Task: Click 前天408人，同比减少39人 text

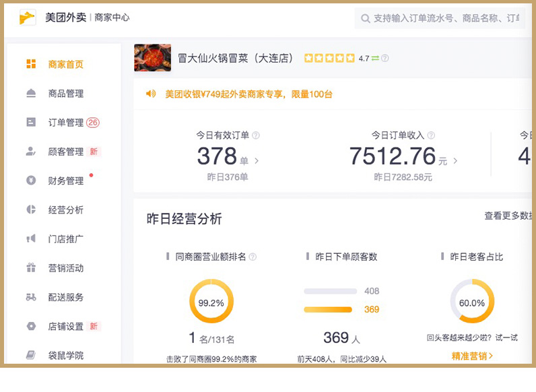Action: [341, 359]
